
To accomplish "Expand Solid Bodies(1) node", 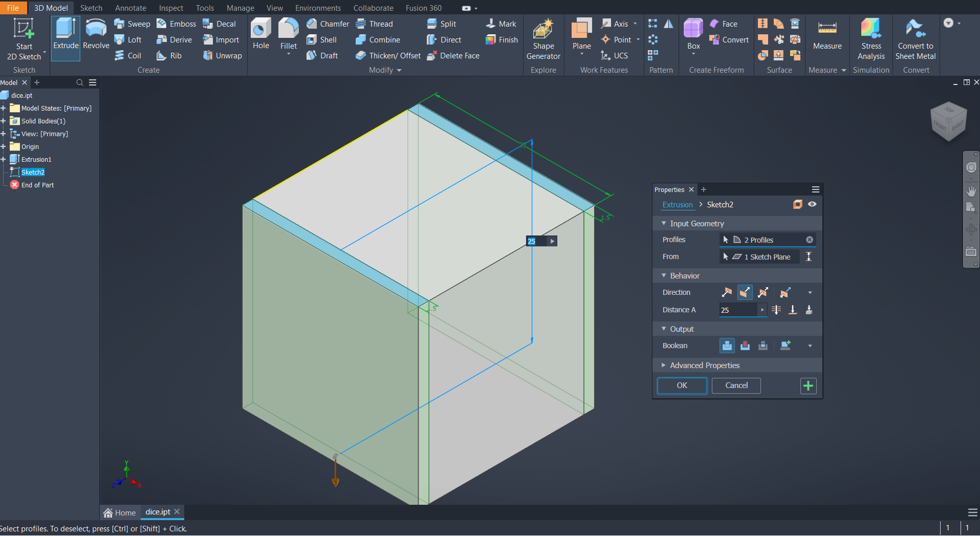I will click(x=4, y=121).
